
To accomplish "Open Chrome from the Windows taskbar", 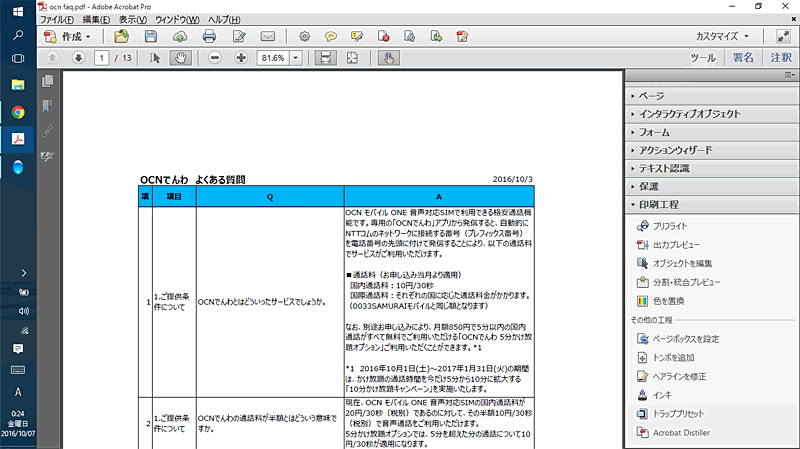I will (18, 112).
